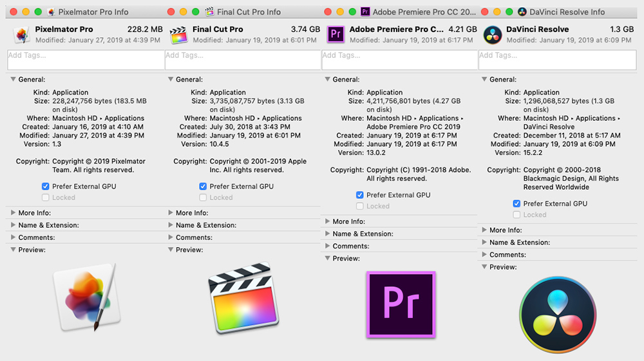Select the Premiere Pro header app icon

coord(336,35)
